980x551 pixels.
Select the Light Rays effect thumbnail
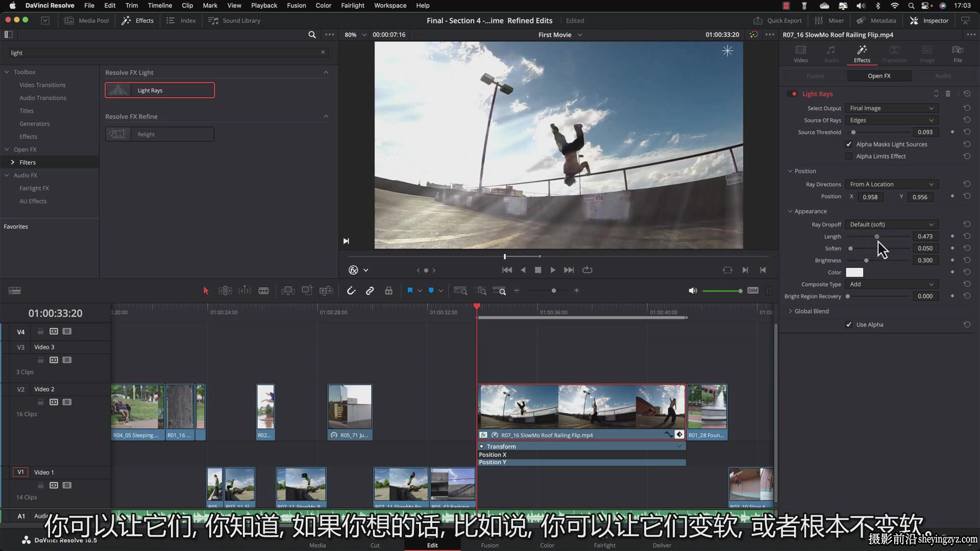[160, 90]
